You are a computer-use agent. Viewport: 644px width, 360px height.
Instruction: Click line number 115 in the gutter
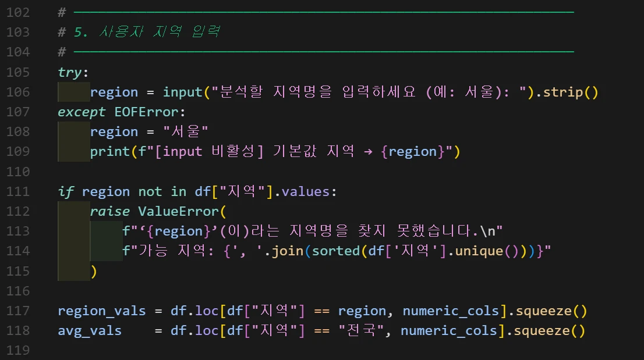[18, 271]
